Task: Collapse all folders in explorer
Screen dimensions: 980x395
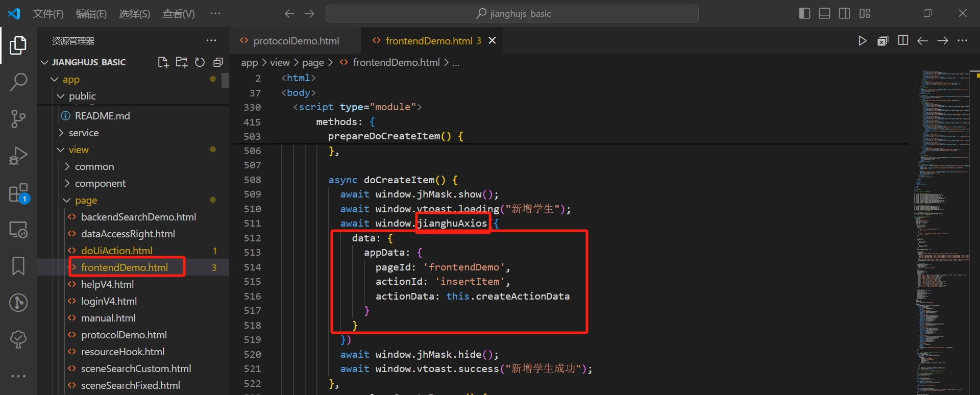Action: (x=218, y=62)
